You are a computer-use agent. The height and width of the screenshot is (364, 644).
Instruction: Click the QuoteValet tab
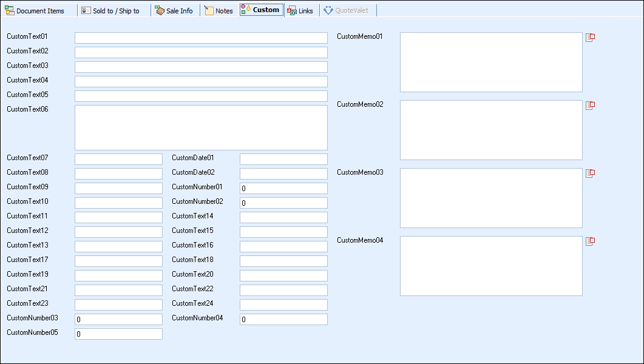346,10
